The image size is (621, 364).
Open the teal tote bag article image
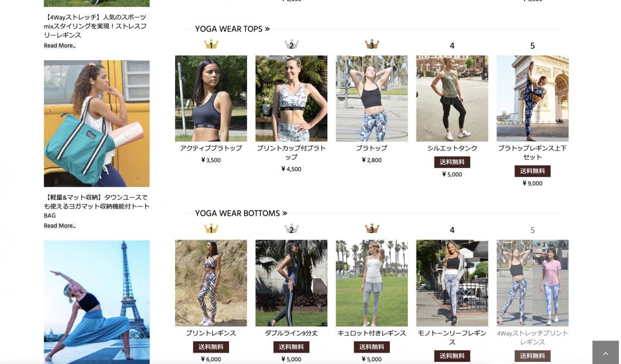point(97,123)
